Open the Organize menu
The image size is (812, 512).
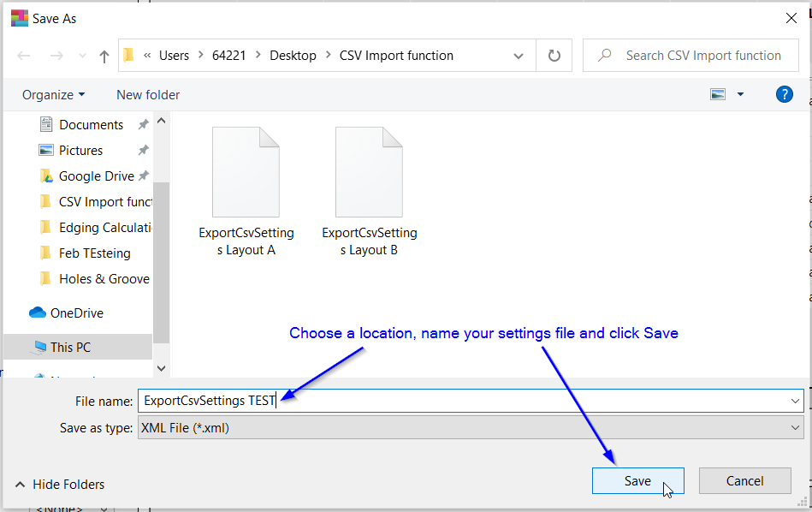(x=53, y=94)
